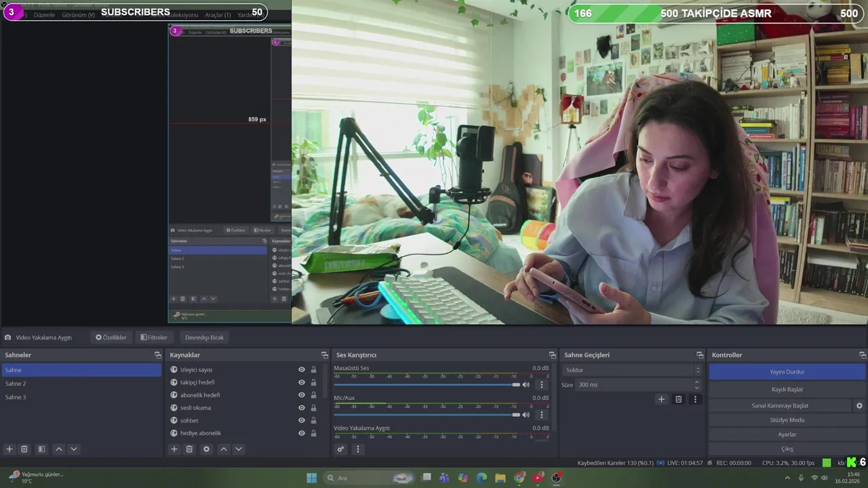Open advanced audio properties gears icon

[340, 449]
